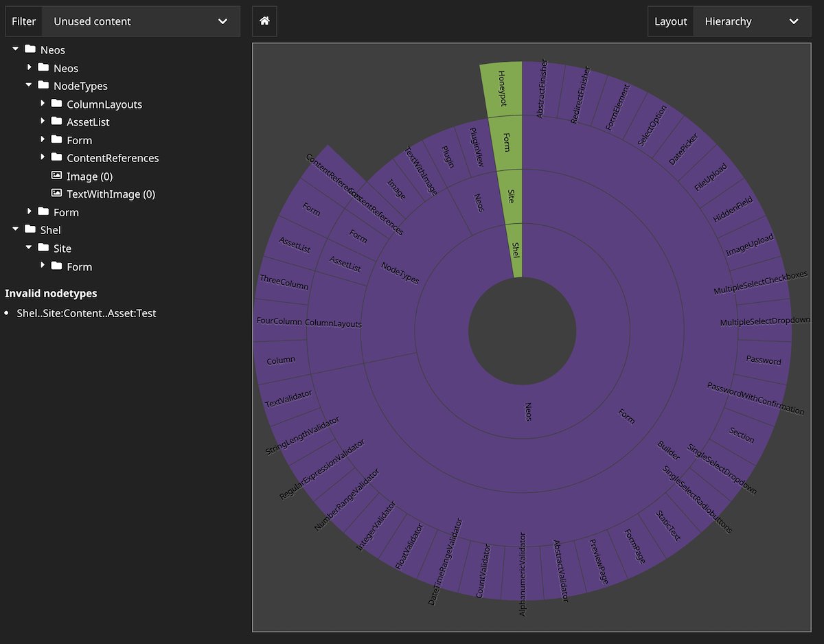Click the RegularExpressionValidator chart segment

323,469
